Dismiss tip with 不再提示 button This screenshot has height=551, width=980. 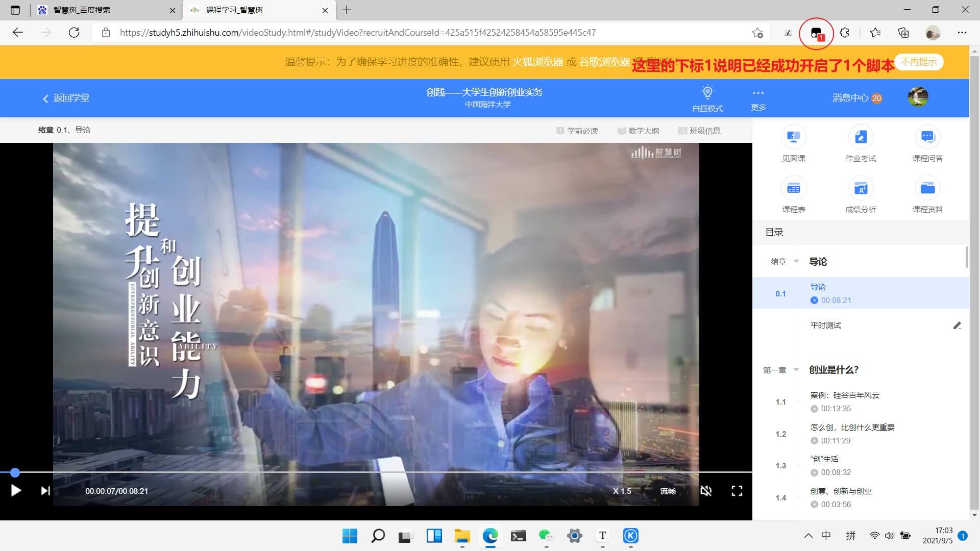pyautogui.click(x=919, y=62)
